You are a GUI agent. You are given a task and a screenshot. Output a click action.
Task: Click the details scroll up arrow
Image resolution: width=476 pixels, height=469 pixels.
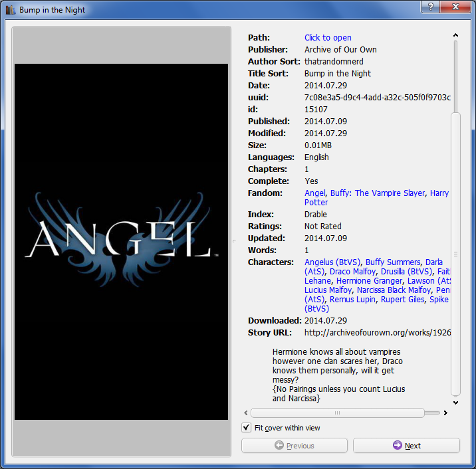click(455, 35)
